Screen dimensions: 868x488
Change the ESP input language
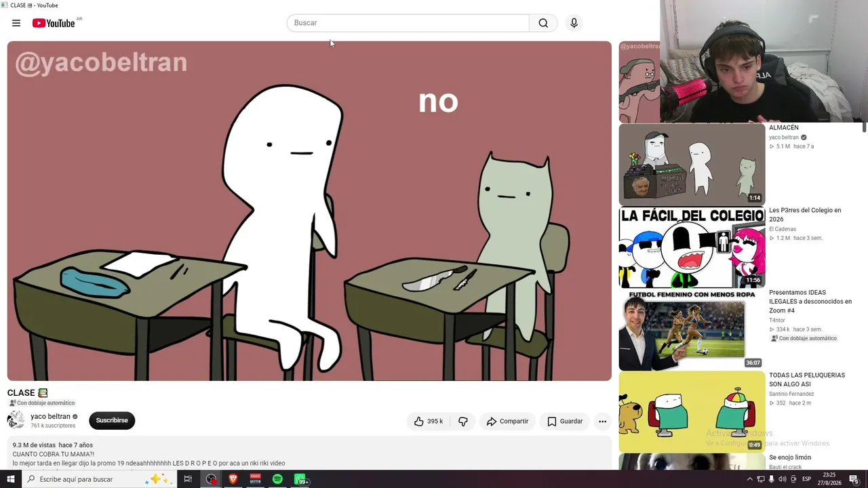(807, 479)
